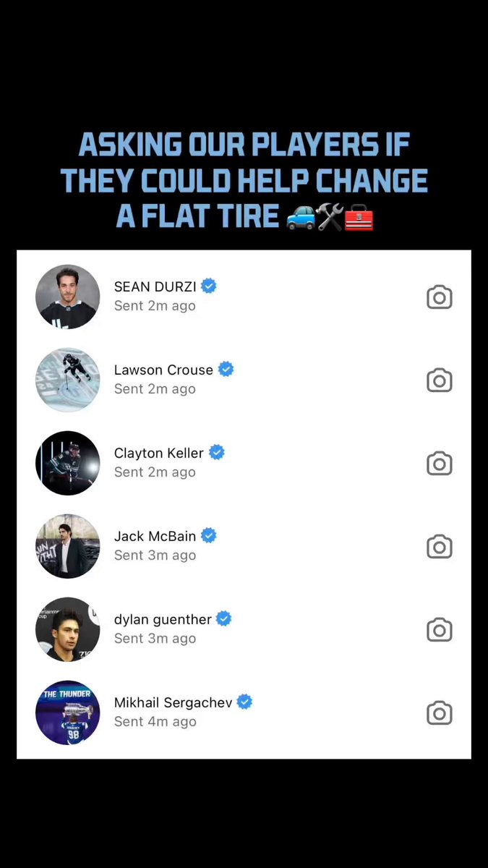Open SEAN DURZI's profile picture
This screenshot has height=868, width=488.
coord(68,297)
